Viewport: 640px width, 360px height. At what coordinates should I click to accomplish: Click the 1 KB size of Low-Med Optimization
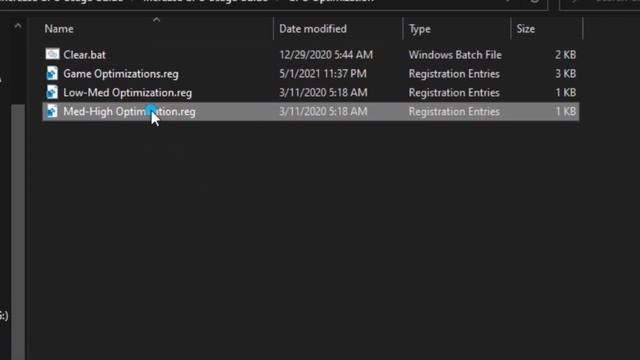pyautogui.click(x=566, y=93)
